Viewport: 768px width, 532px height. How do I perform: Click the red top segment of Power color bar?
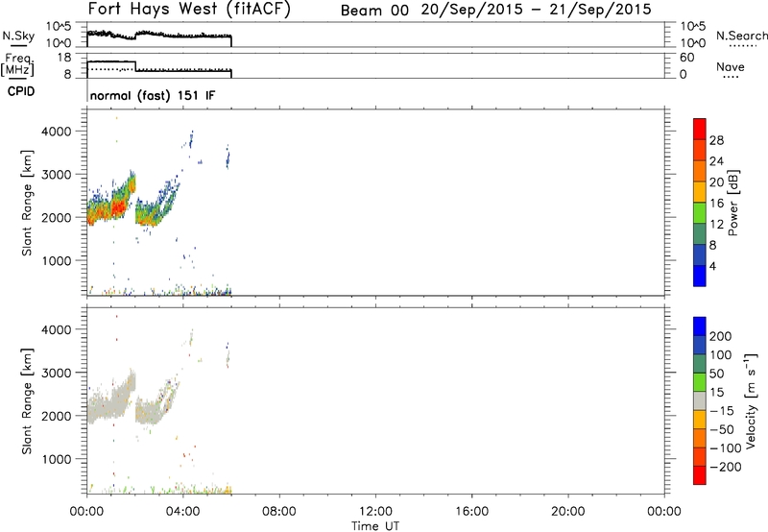(x=700, y=129)
